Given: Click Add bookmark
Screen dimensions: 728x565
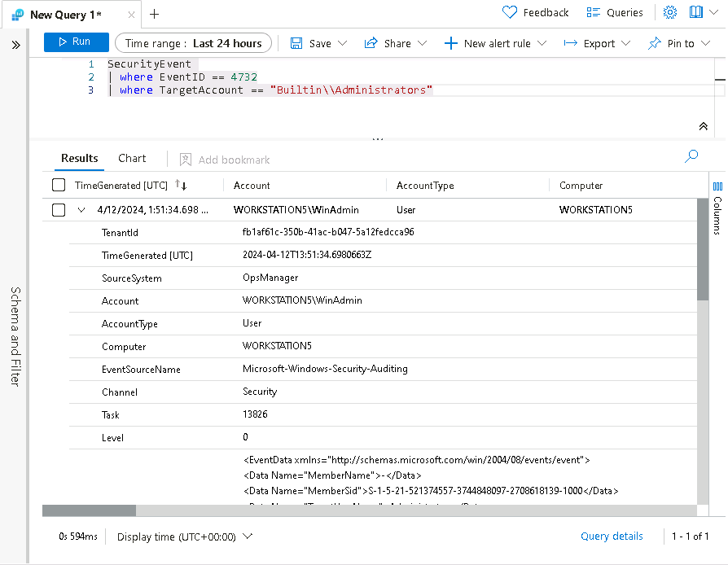Looking at the screenshot, I should pyautogui.click(x=225, y=160).
